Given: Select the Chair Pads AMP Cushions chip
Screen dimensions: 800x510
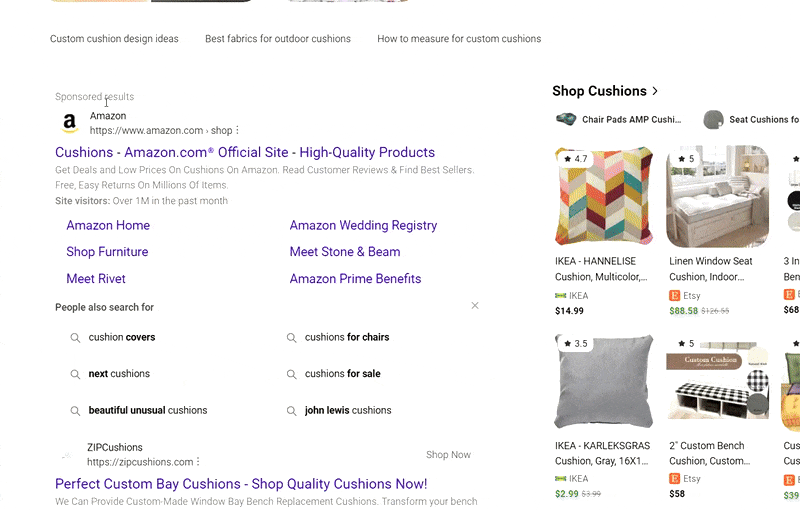Looking at the screenshot, I should click(x=620, y=120).
